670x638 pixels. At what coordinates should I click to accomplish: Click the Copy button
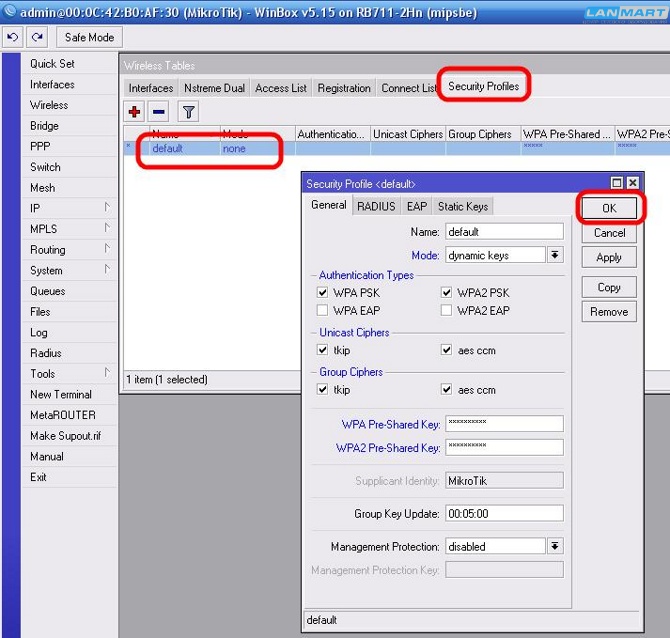point(609,287)
